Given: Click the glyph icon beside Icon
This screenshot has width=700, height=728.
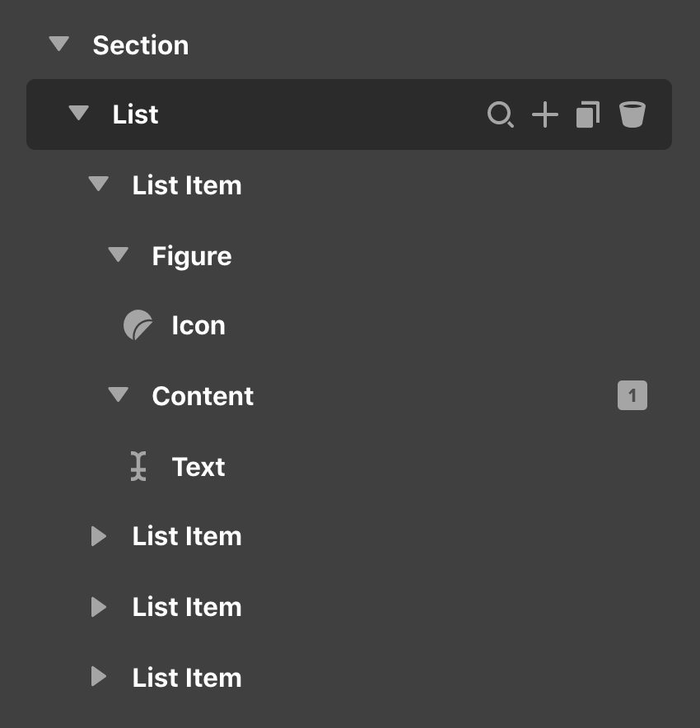Looking at the screenshot, I should (138, 324).
